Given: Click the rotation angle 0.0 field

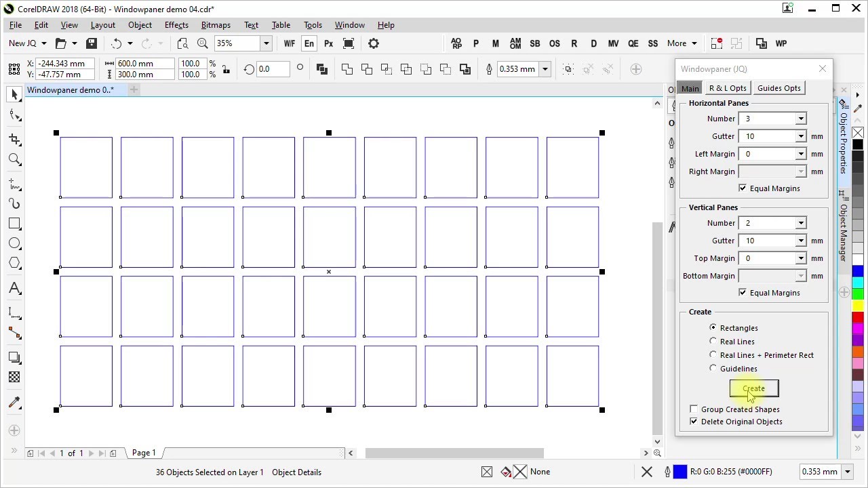Looking at the screenshot, I should point(273,69).
